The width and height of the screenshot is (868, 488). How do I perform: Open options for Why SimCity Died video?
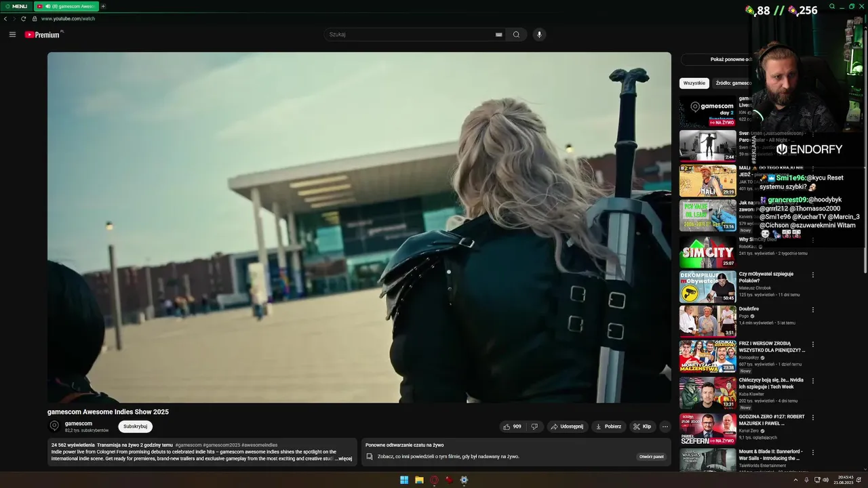(813, 240)
